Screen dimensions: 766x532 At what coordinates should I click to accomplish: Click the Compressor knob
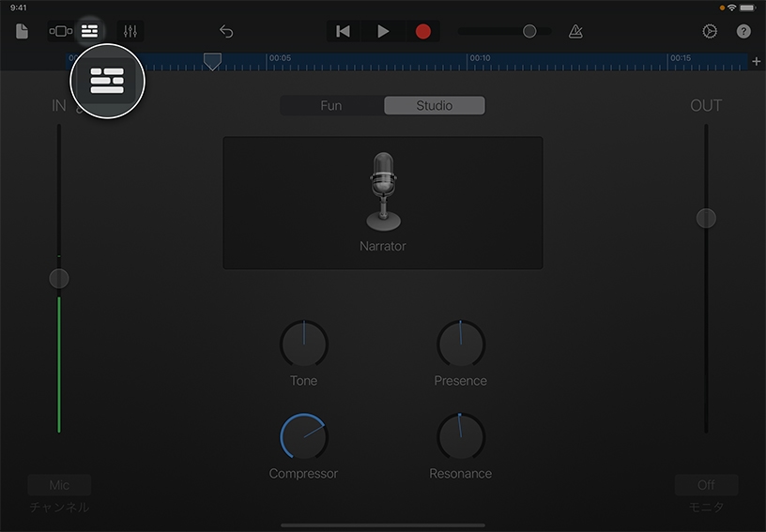(x=304, y=437)
